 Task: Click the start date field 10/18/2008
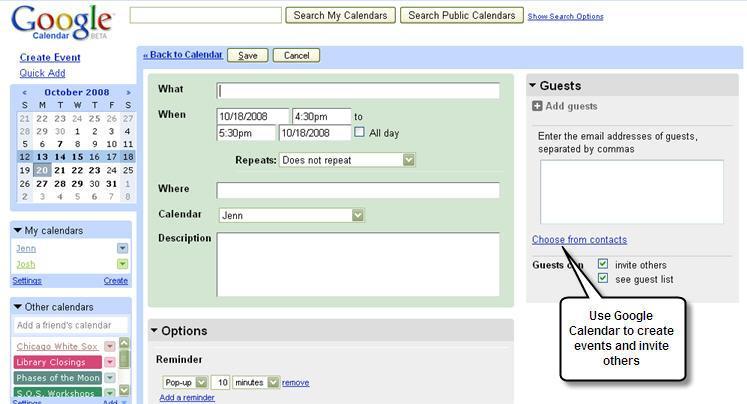(253, 116)
